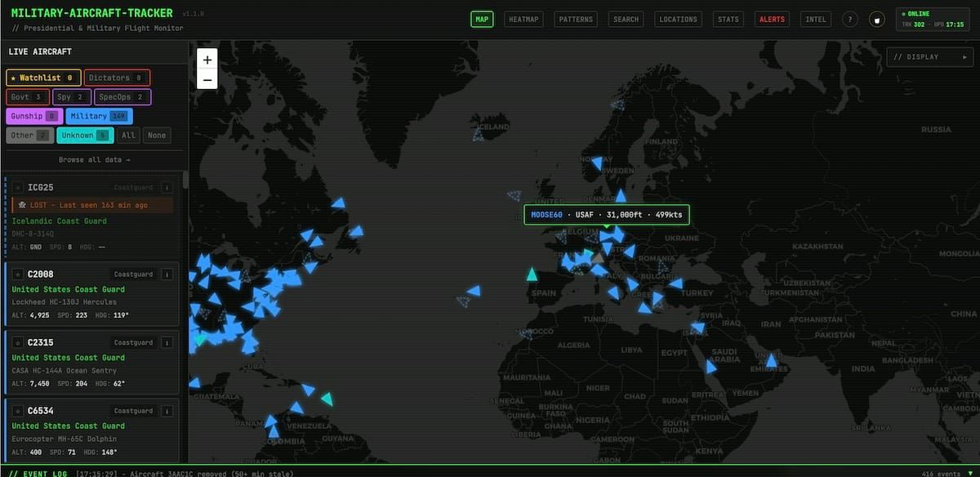
Task: Zoom in the map with plus button
Action: pos(207,60)
